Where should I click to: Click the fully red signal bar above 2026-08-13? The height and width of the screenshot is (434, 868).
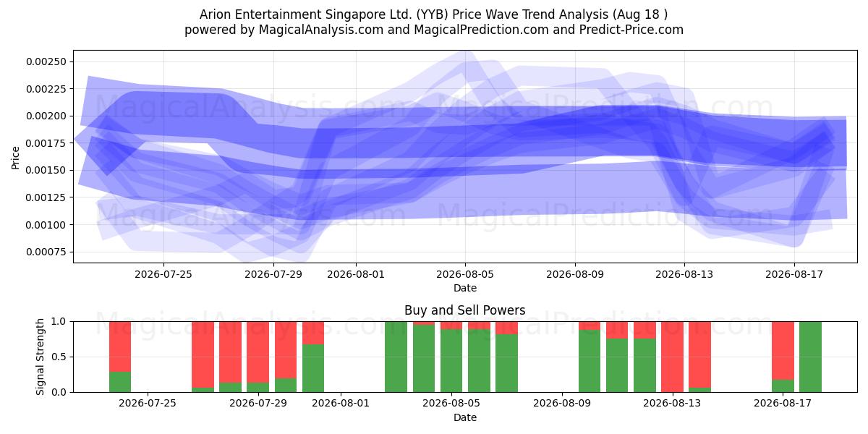pyautogui.click(x=673, y=357)
